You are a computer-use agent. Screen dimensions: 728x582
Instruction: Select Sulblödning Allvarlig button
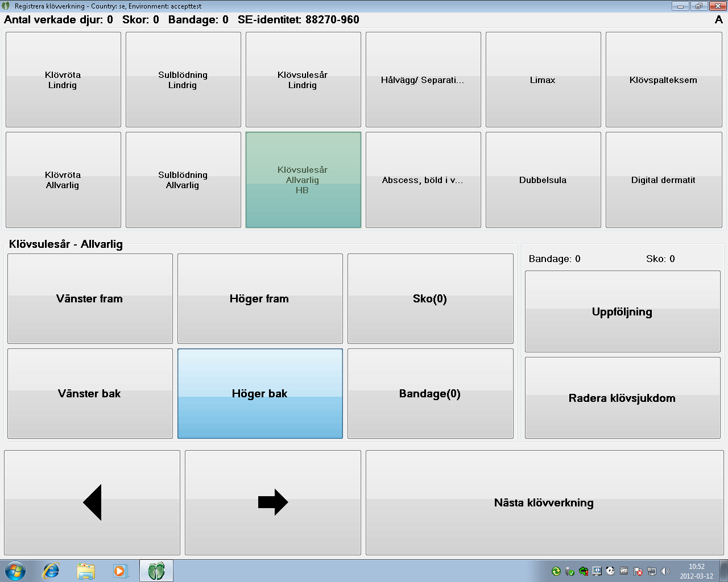pyautogui.click(x=183, y=180)
